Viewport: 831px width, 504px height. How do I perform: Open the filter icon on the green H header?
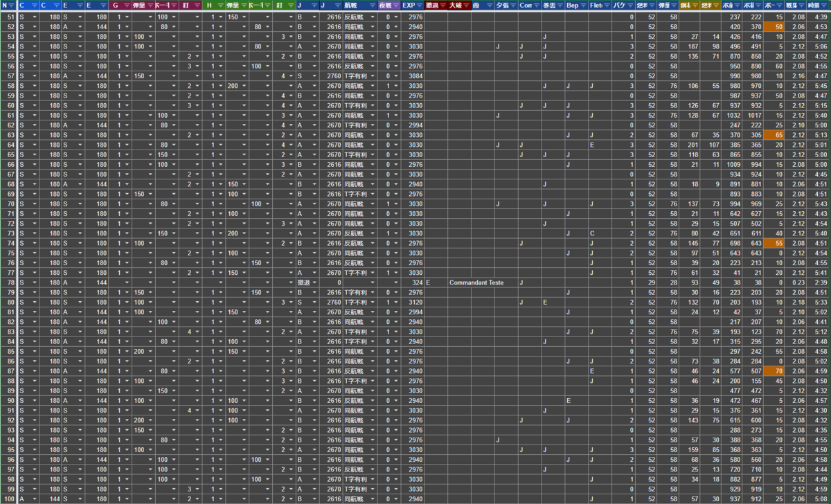pyautogui.click(x=220, y=5)
